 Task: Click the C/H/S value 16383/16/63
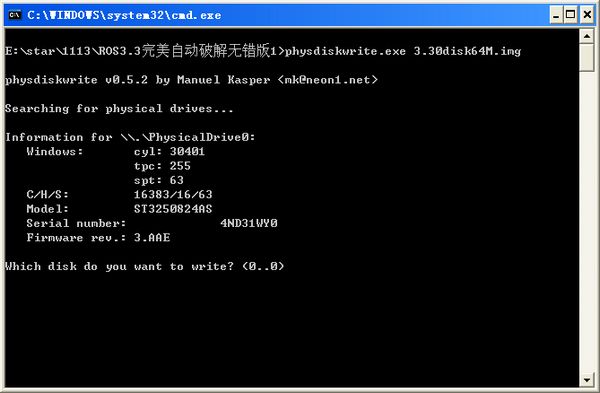173,194
